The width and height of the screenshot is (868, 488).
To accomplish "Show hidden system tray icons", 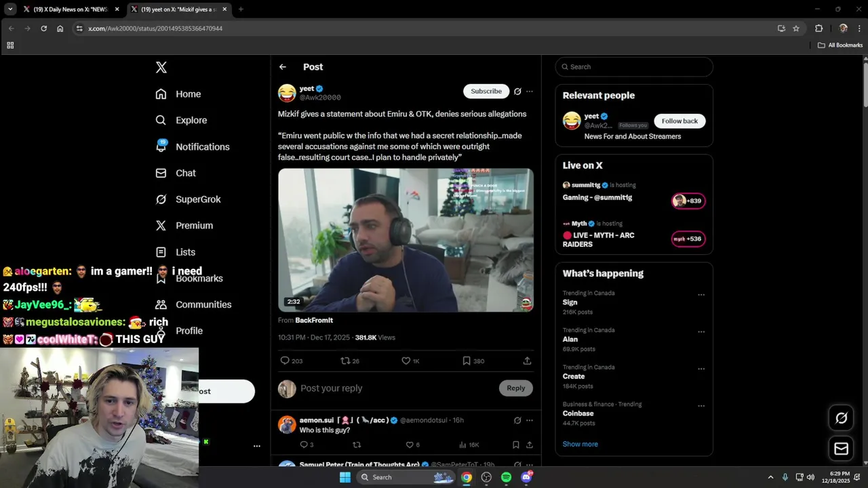I will tap(770, 477).
